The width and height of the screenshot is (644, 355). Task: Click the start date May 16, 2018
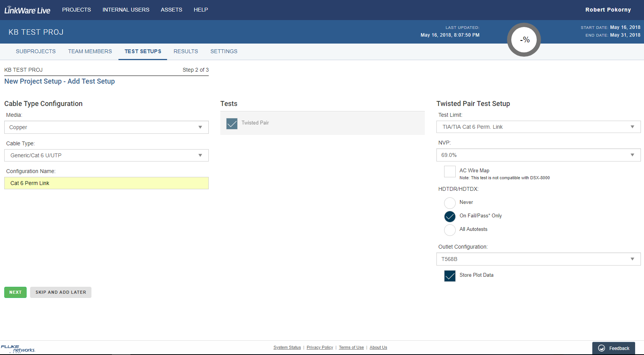point(625,27)
